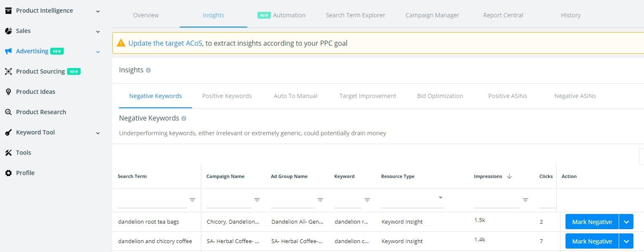Click the Sales pie chart icon
Image resolution: width=644 pixels, height=252 pixels.
pos(8,31)
